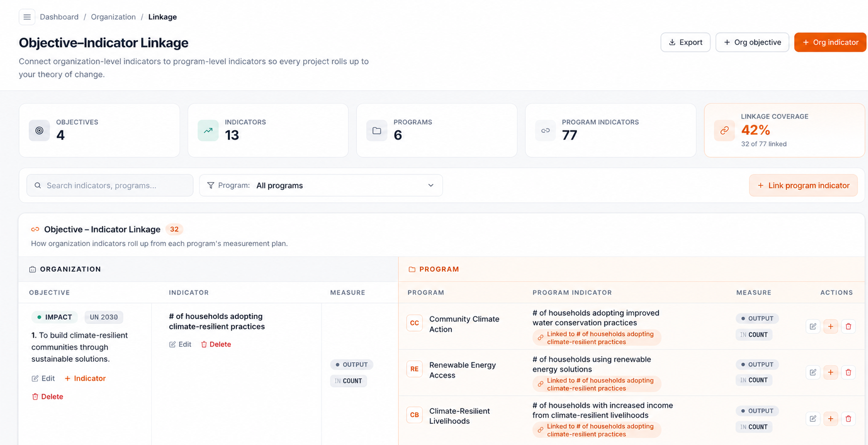Edit the Community Climate Action row

813,327
